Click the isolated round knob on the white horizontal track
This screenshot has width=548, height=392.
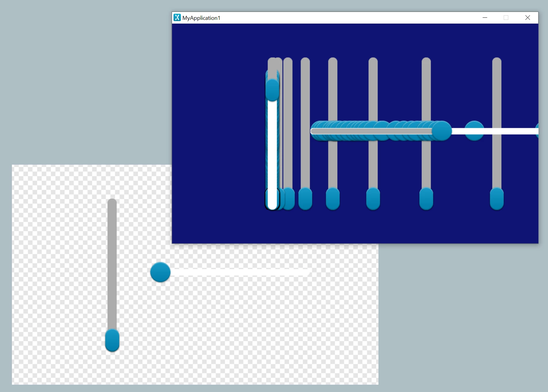pos(474,131)
